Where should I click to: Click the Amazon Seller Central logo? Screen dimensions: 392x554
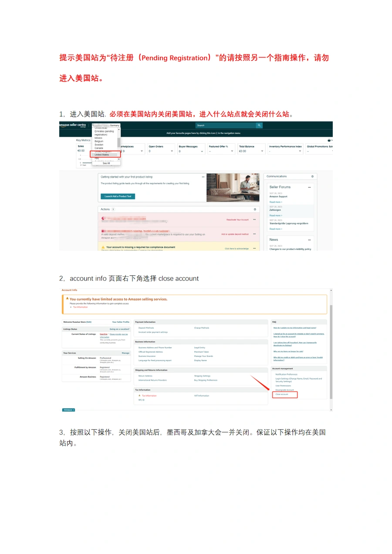coord(73,125)
